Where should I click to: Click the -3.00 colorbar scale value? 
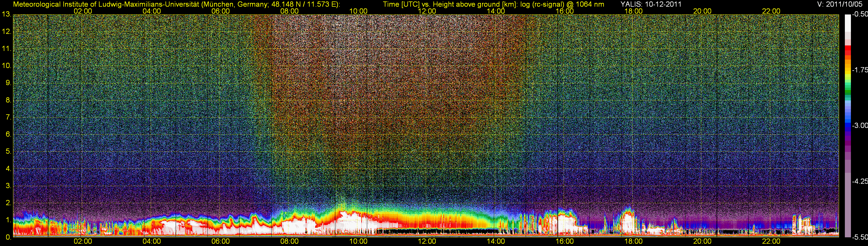(860, 125)
